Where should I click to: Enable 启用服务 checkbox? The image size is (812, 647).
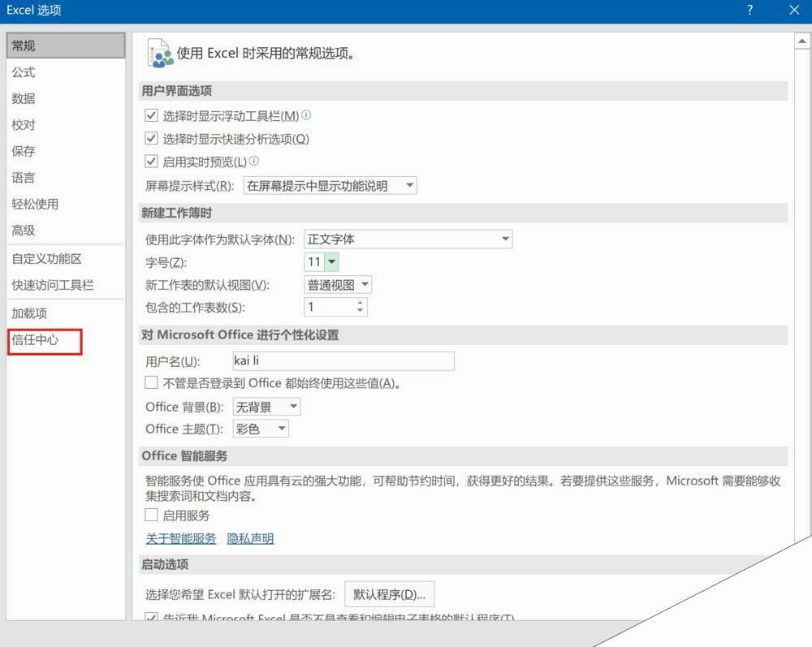151,515
